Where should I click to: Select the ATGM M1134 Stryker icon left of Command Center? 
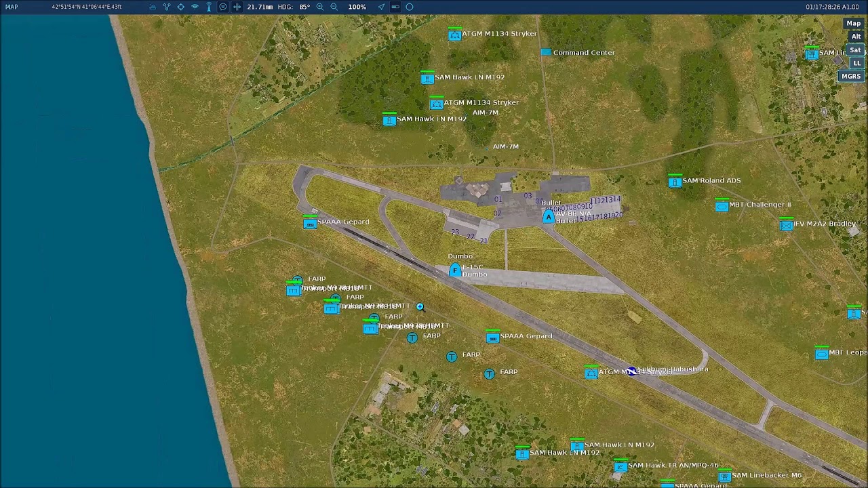click(x=454, y=35)
